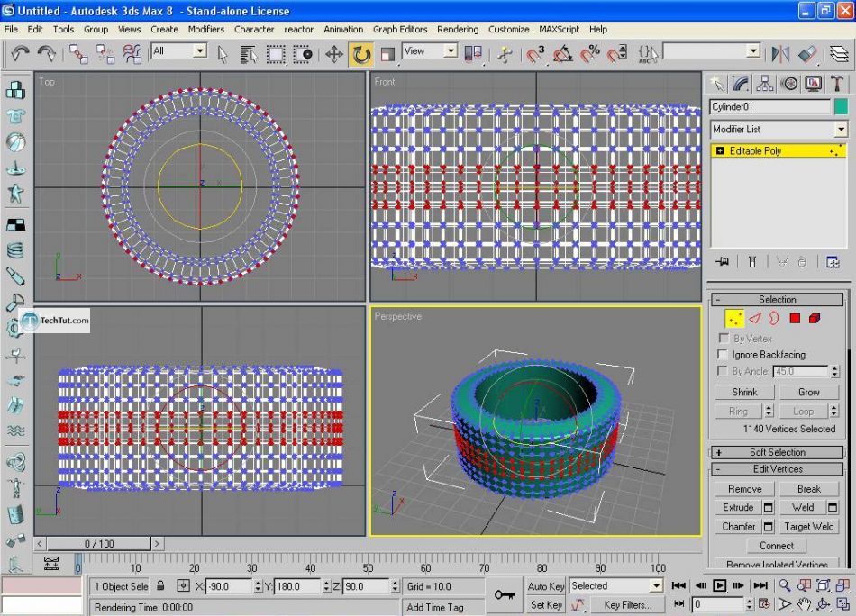856x616 pixels.
Task: Open the Modifier List dropdown
Action: click(840, 130)
